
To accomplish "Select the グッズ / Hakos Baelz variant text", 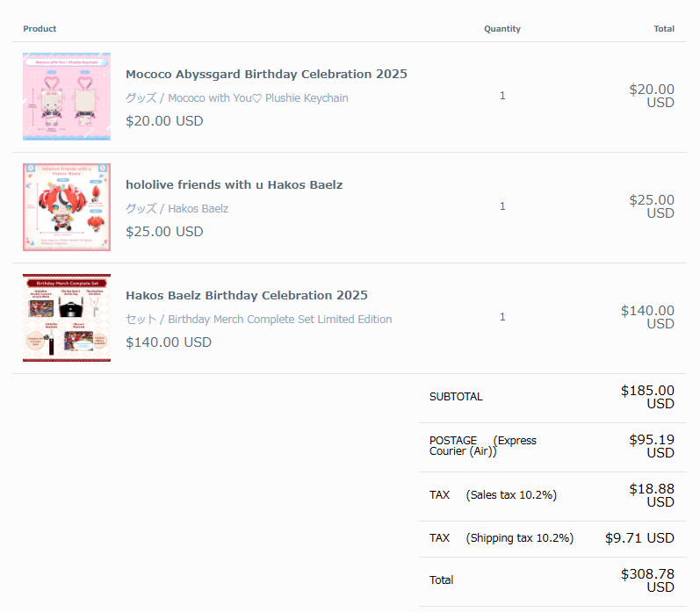I will (177, 208).
